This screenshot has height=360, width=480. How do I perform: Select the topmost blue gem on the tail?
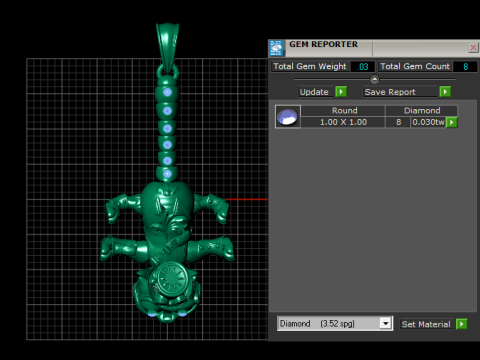[x=167, y=92]
